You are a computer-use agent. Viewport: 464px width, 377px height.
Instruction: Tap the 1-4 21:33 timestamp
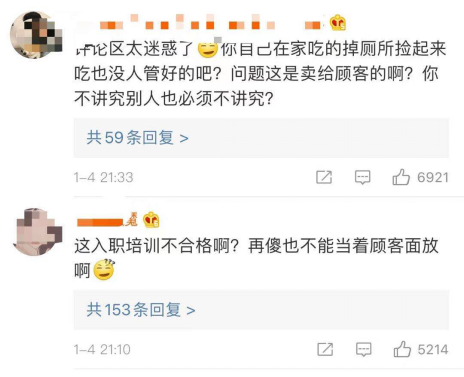(103, 177)
